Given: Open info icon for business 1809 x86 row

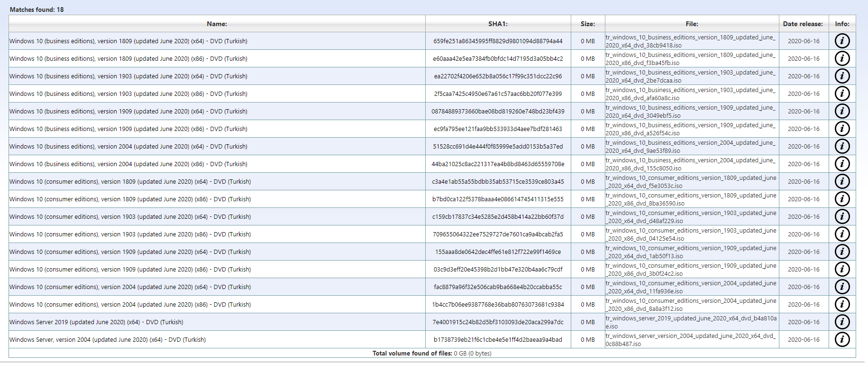Looking at the screenshot, I should pos(842,58).
